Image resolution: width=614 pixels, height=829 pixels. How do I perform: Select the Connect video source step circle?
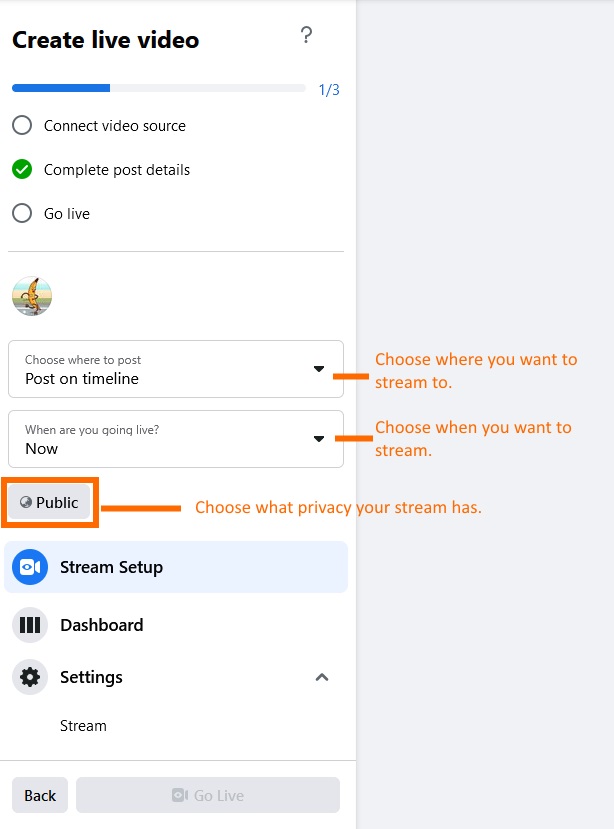click(22, 126)
